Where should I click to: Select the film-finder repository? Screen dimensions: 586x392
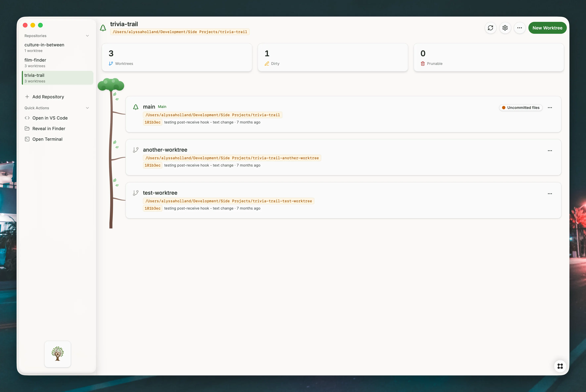[x=57, y=63]
